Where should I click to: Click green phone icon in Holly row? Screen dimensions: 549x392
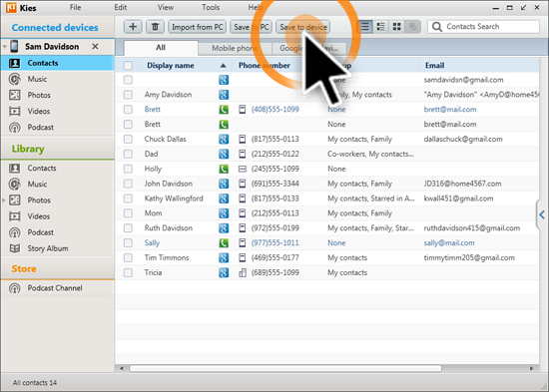[224, 169]
